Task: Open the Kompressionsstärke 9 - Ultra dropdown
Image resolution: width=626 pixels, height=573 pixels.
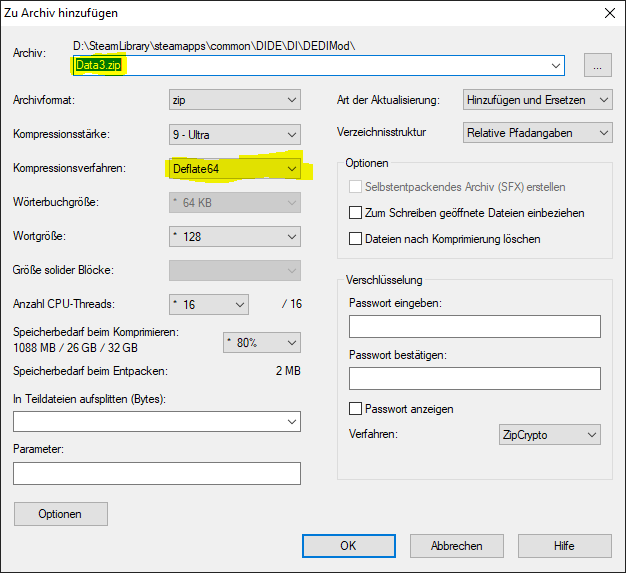Action: pos(235,135)
